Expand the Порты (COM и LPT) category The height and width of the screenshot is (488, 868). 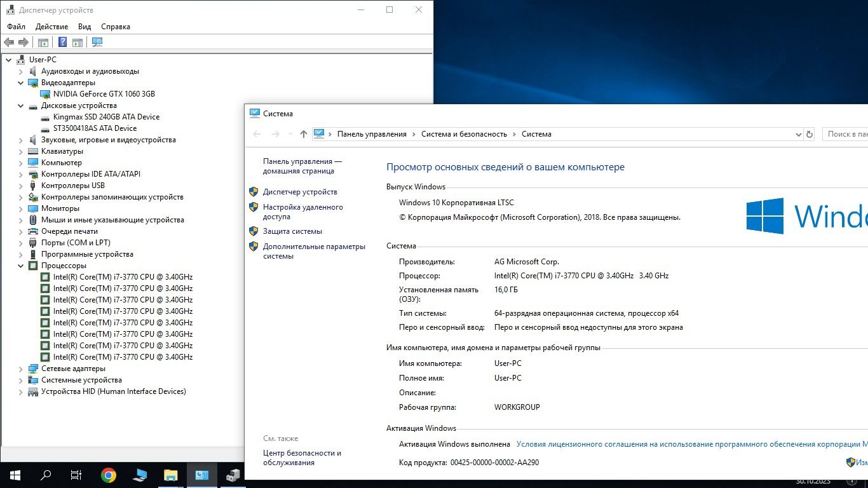click(x=20, y=243)
